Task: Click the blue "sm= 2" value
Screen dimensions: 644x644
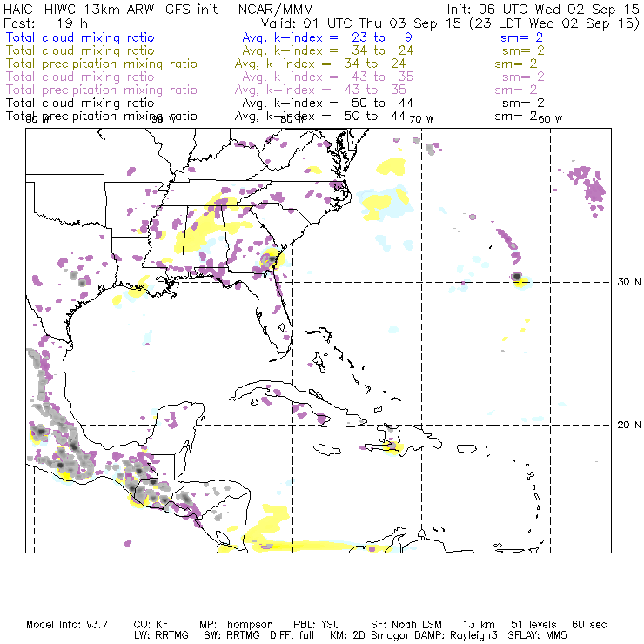Action: (x=521, y=37)
